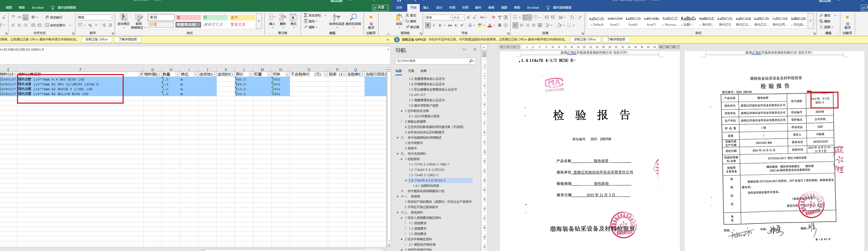Open Word 审阅 tab
The image size is (868, 251).
pyautogui.click(x=491, y=7)
